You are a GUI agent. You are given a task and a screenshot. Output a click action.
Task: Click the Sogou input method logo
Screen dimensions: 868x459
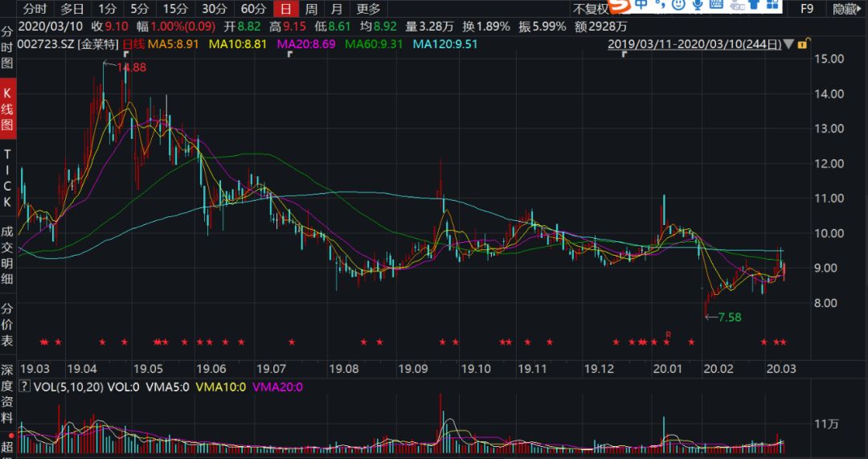click(x=619, y=6)
